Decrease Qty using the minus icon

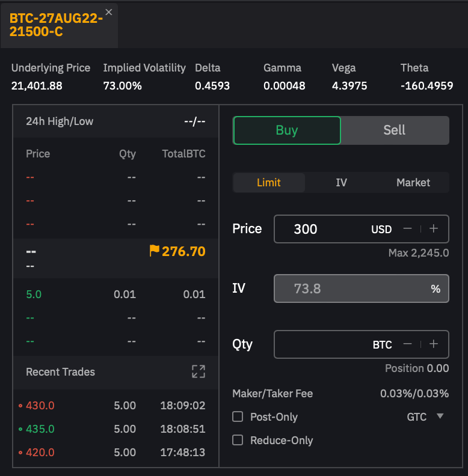pos(407,344)
